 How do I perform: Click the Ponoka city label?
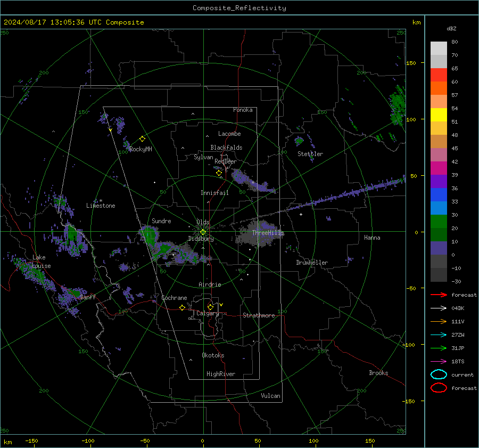(x=243, y=110)
